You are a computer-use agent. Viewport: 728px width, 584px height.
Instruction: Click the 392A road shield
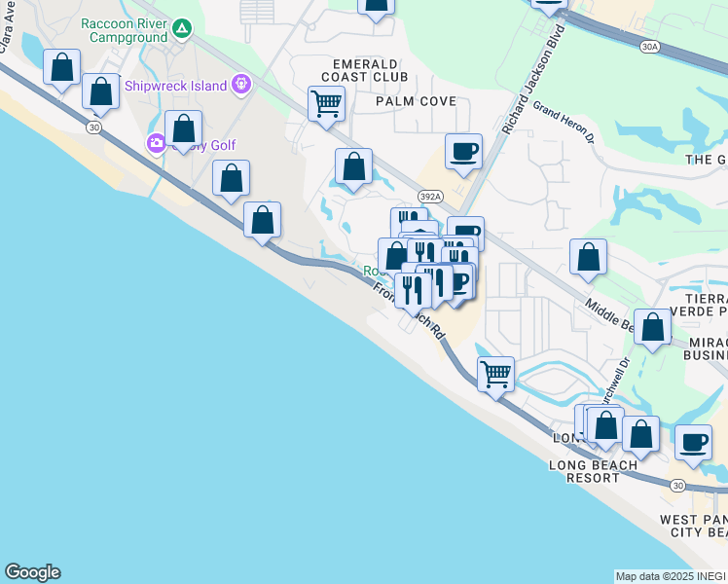coord(430,196)
